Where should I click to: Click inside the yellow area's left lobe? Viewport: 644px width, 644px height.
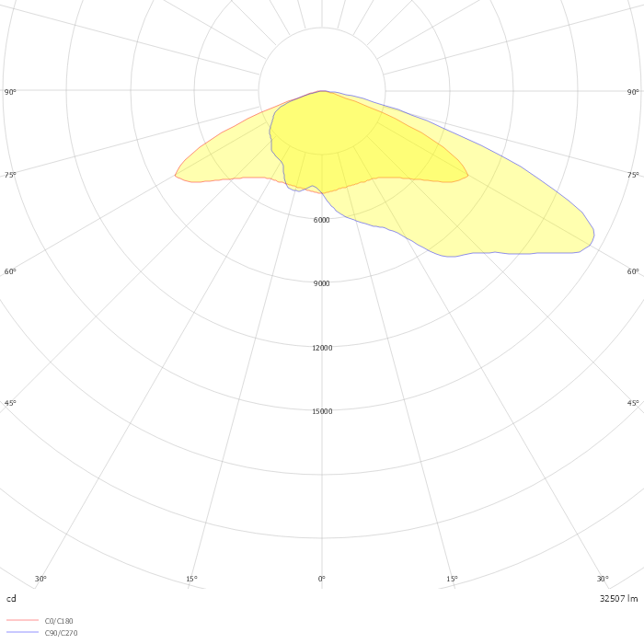click(230, 156)
